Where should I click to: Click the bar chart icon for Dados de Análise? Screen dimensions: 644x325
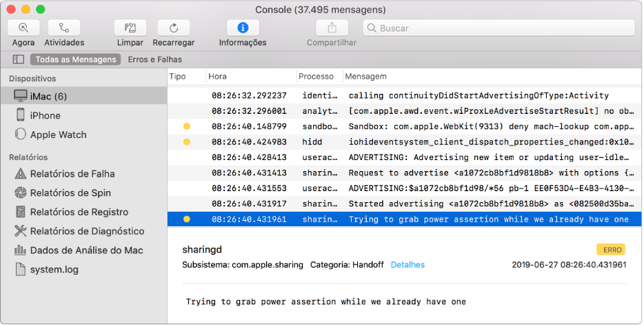tap(21, 250)
